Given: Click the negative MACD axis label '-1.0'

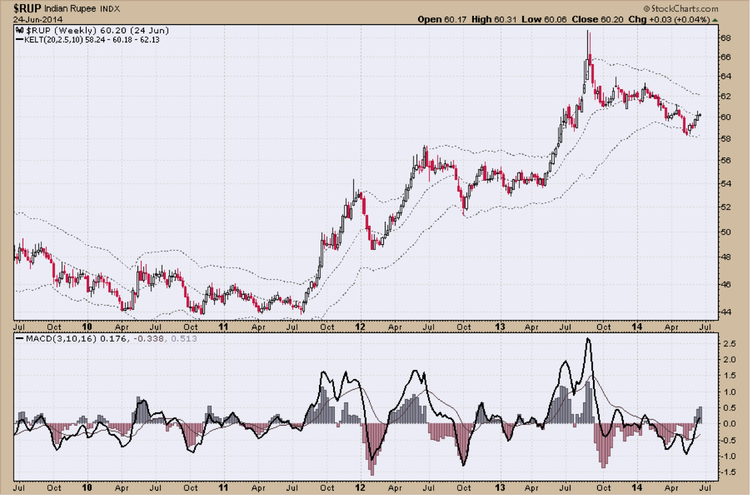Looking at the screenshot, I should [728, 456].
